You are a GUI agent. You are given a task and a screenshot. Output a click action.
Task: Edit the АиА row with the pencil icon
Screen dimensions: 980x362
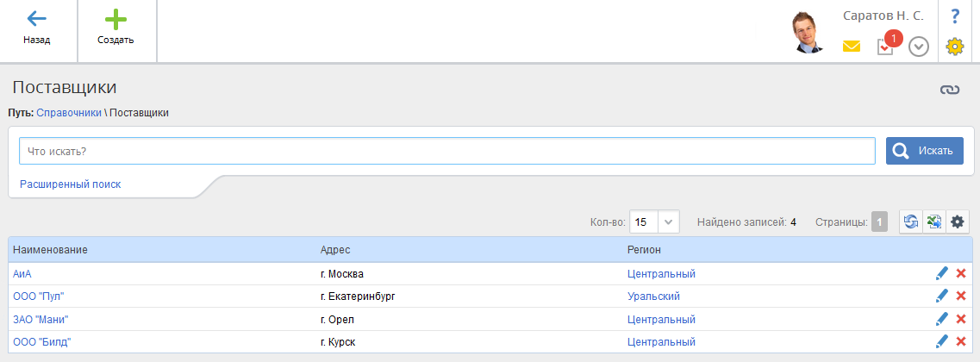click(x=941, y=274)
